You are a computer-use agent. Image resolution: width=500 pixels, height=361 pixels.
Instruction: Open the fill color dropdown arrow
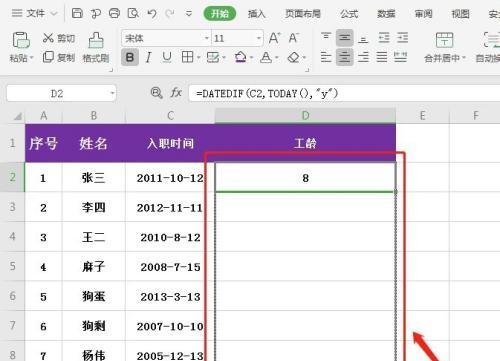[x=251, y=58]
